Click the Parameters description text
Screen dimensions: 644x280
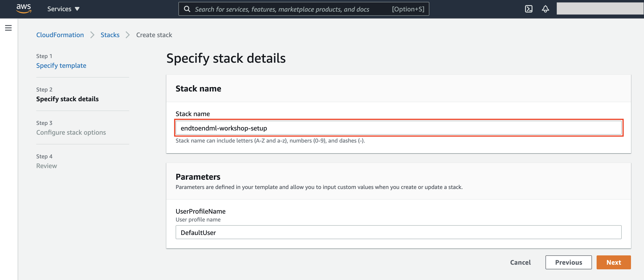coord(319,187)
